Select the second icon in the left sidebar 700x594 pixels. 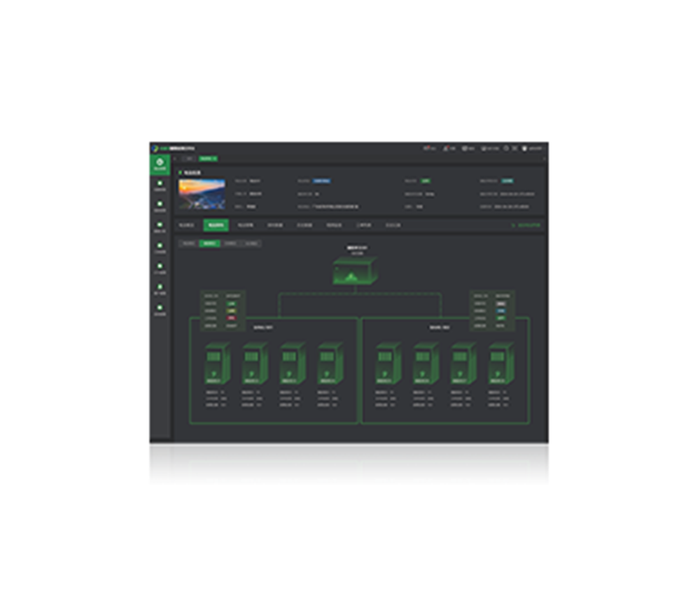tap(160, 186)
